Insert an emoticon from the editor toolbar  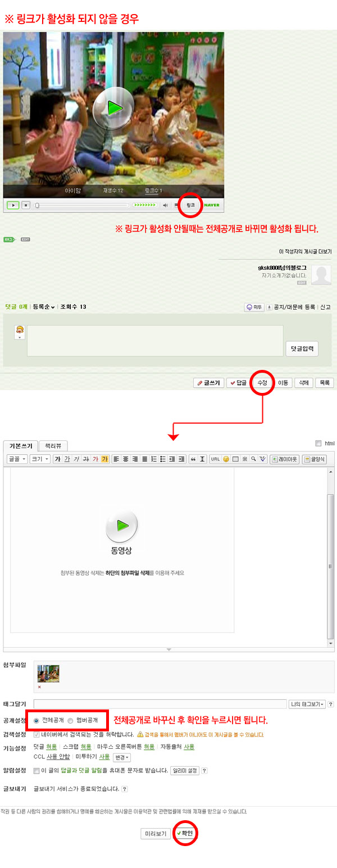[x=226, y=459]
